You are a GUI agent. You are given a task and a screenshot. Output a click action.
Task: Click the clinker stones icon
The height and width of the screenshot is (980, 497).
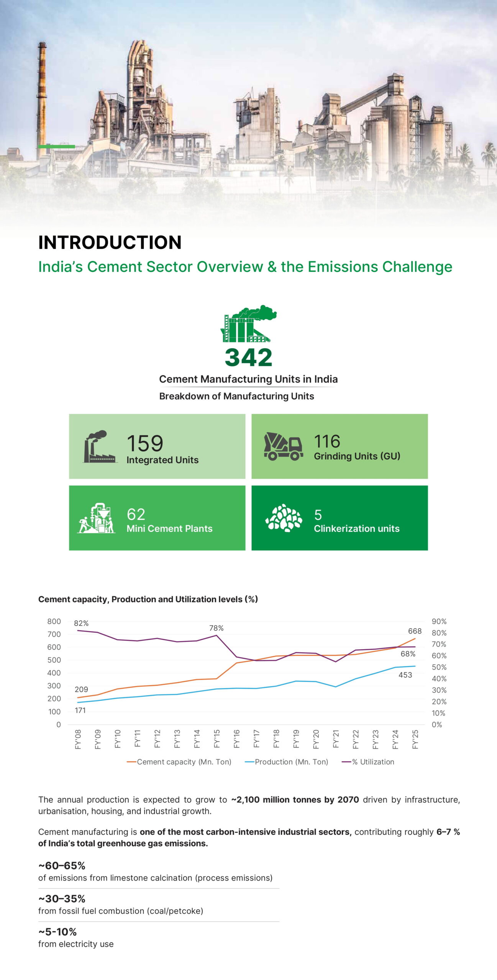[284, 518]
